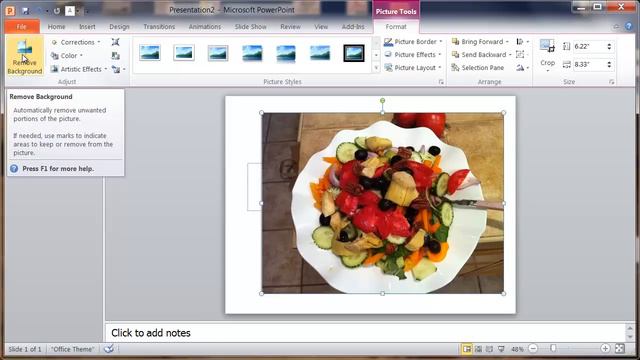
Task: Click the zoom out minus button
Action: [533, 349]
